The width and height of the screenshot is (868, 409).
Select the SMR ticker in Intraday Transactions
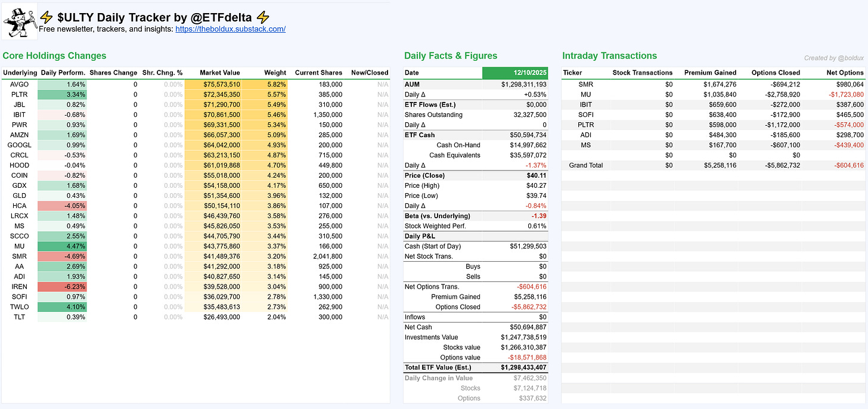[x=586, y=85]
